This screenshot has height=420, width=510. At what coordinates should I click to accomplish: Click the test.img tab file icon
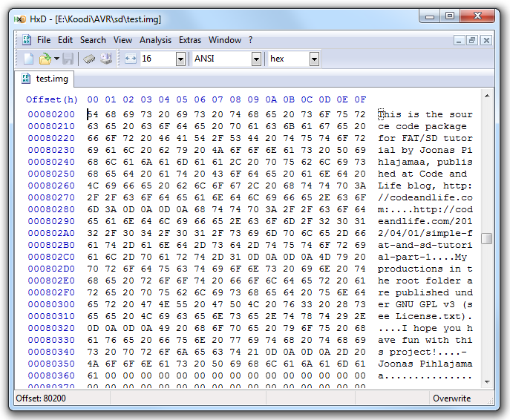(26, 79)
